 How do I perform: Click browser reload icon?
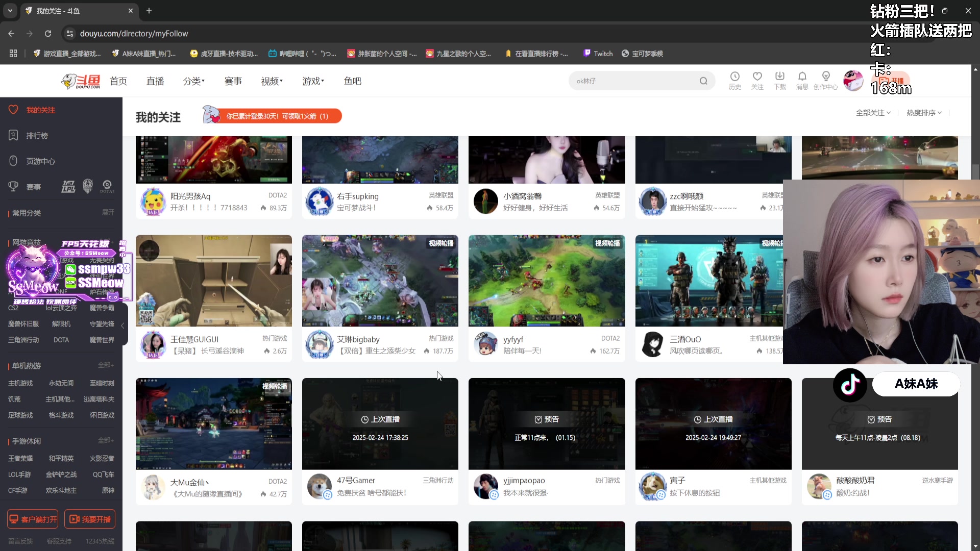48,34
